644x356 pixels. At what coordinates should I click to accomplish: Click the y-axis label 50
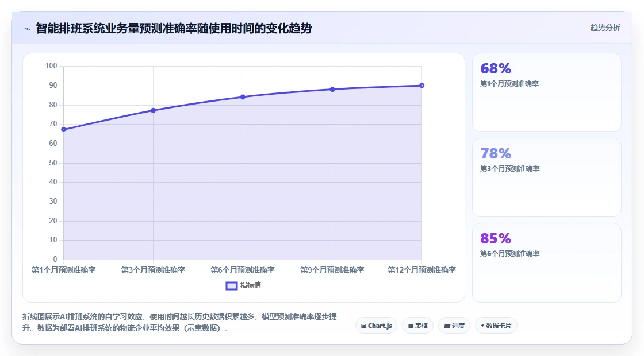click(x=53, y=163)
